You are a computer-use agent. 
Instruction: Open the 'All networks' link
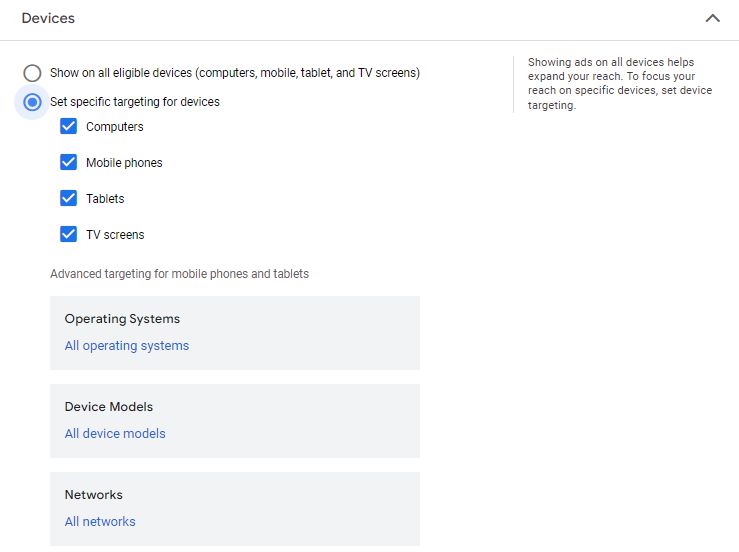[x=100, y=522]
